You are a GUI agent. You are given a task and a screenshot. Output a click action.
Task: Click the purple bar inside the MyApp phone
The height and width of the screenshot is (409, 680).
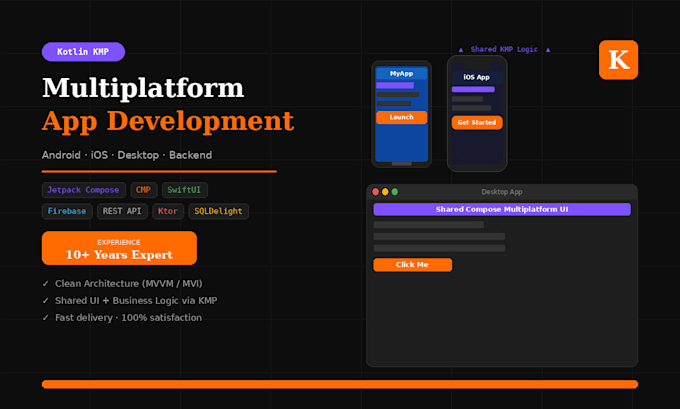click(395, 85)
